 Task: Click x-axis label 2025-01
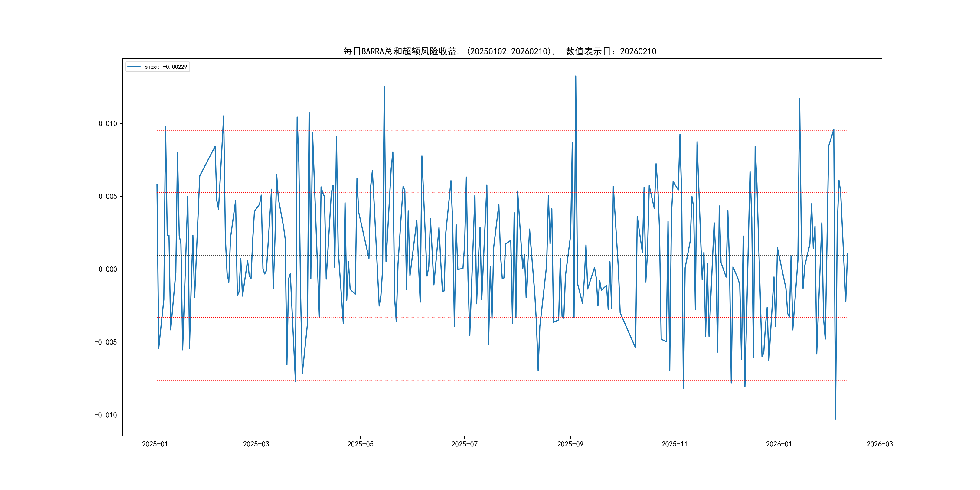pyautogui.click(x=155, y=444)
